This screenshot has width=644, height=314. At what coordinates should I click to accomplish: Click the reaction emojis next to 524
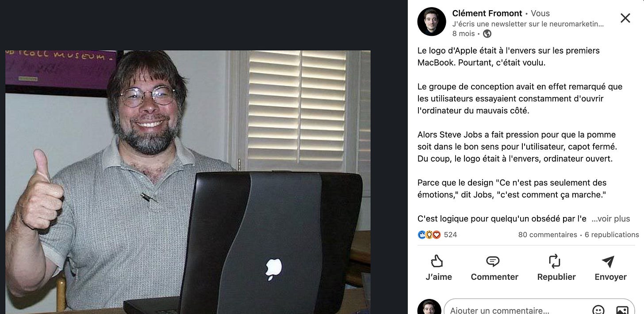(x=429, y=235)
